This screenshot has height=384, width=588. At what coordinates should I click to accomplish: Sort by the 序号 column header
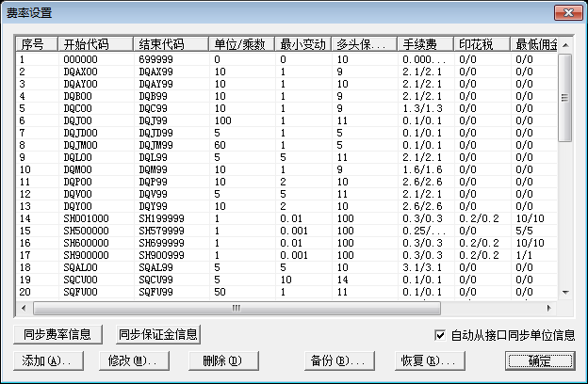(x=37, y=44)
